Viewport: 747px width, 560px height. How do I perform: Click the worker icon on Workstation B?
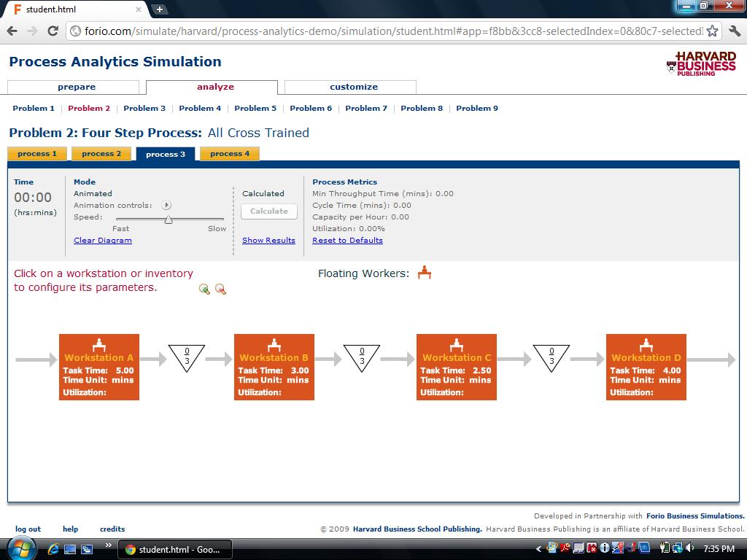(x=274, y=344)
